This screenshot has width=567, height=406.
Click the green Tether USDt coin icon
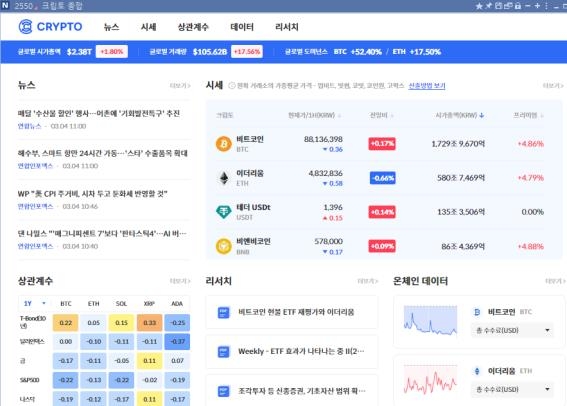click(223, 212)
